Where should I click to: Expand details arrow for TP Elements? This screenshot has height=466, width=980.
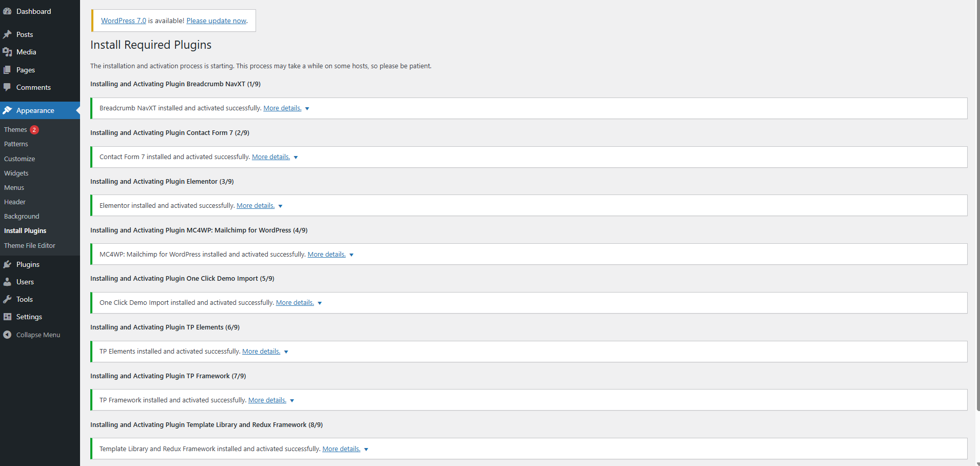[x=286, y=352]
